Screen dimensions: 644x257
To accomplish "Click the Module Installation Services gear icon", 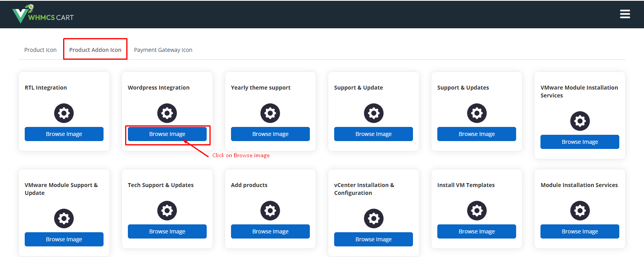I will pyautogui.click(x=580, y=211).
